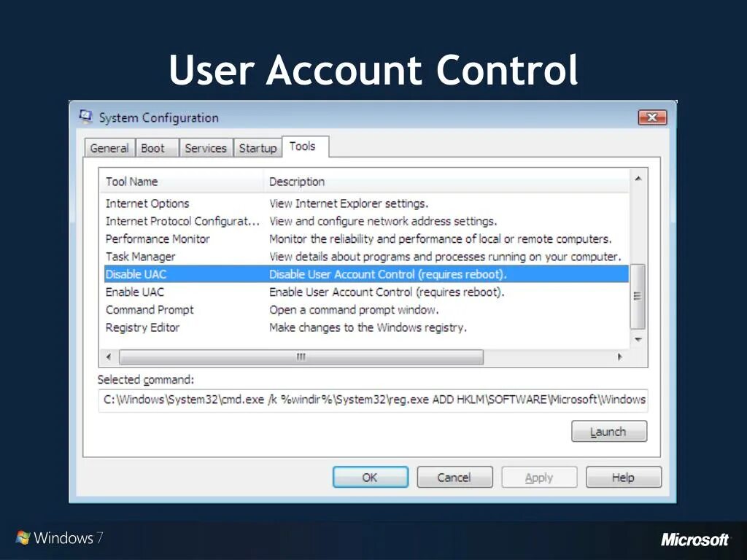The width and height of the screenshot is (747, 560).
Task: Click the horizontal scroll right arrow
Action: pyautogui.click(x=619, y=357)
